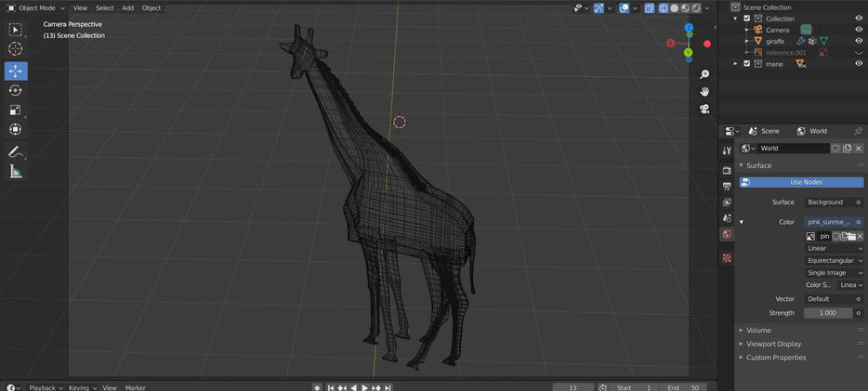The height and width of the screenshot is (391, 868).
Task: Open the Output properties tab
Action: pyautogui.click(x=727, y=187)
